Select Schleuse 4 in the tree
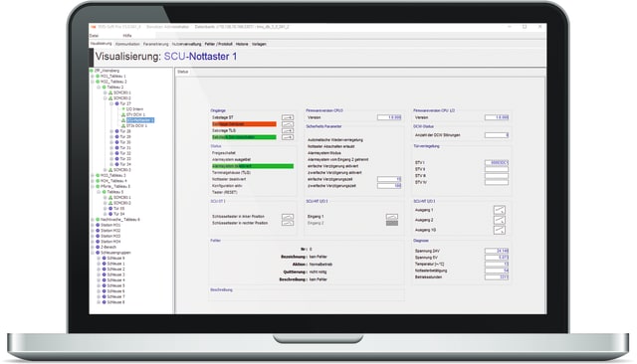This screenshot has height=364, width=637. click(115, 280)
